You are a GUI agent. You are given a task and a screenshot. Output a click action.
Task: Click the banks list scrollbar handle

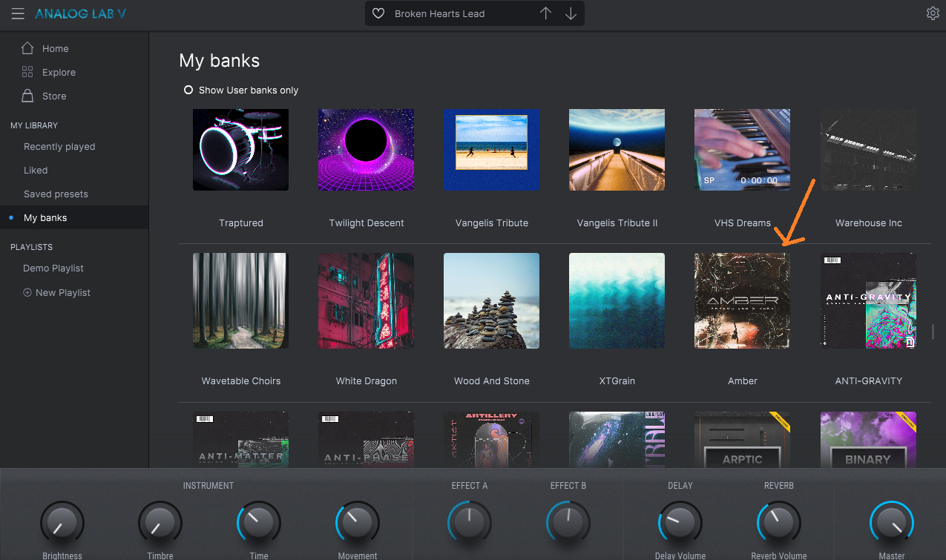coord(934,332)
